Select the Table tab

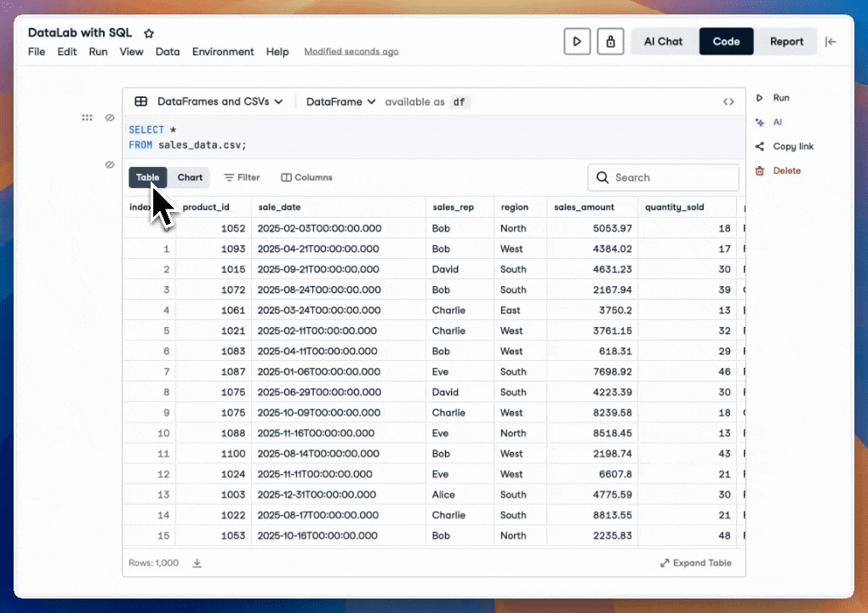(148, 177)
